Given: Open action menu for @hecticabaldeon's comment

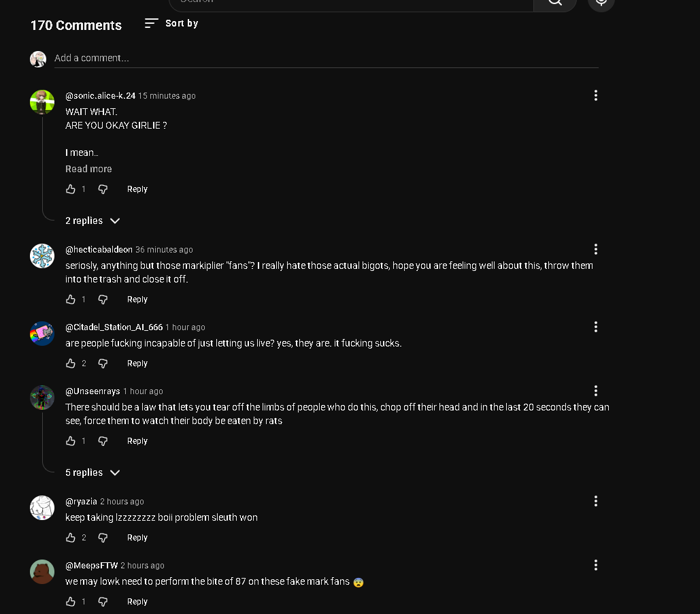Looking at the screenshot, I should click(595, 249).
